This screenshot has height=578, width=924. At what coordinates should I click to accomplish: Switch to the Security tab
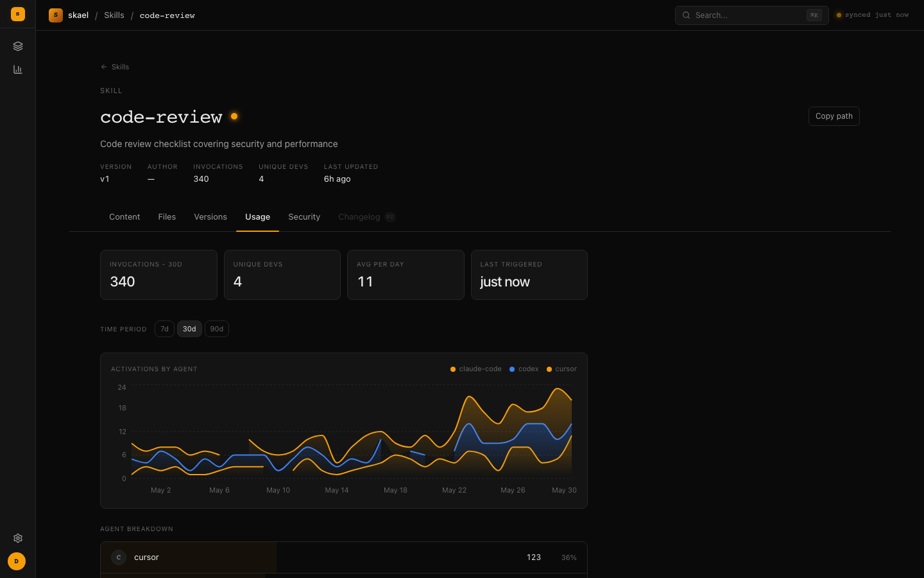[x=304, y=217]
